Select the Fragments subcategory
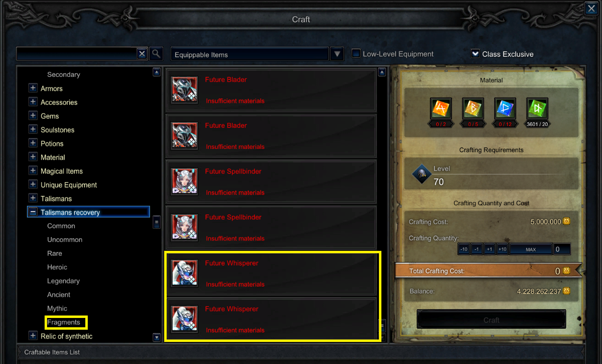Viewport: 602px width, 364px height. tap(64, 322)
